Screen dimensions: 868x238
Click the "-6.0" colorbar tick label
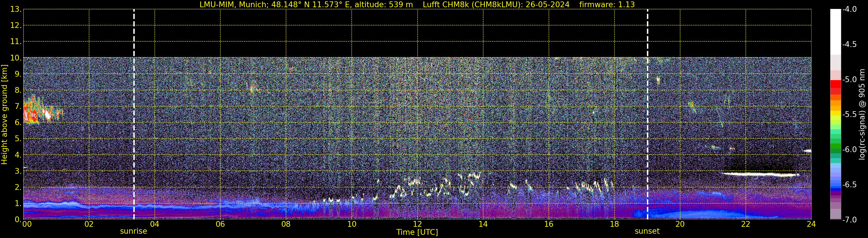pos(850,150)
